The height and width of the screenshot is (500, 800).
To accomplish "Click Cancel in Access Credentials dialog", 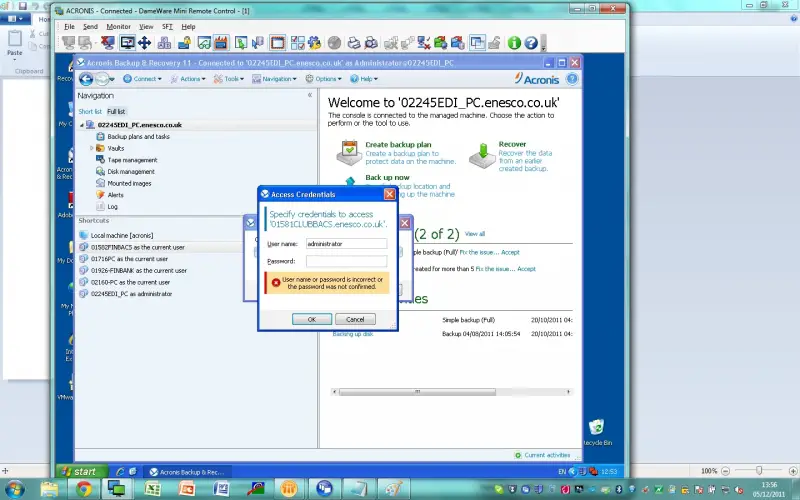I will pyautogui.click(x=355, y=319).
